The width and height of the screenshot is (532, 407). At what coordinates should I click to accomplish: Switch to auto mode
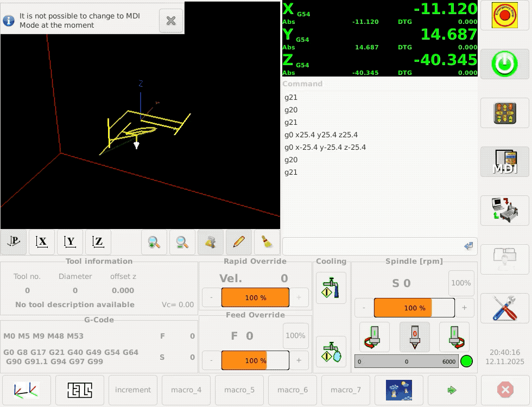(504, 211)
